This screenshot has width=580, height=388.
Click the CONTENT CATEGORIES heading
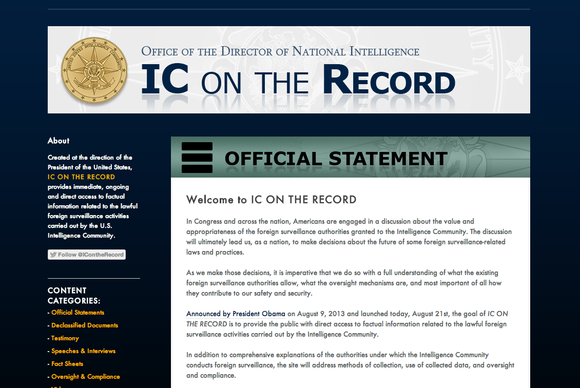click(74, 296)
